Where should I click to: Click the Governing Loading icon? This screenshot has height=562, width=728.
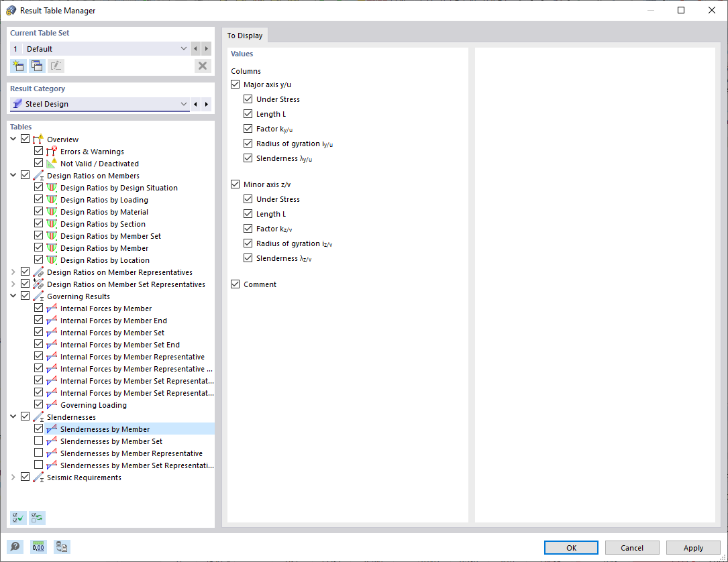point(52,404)
